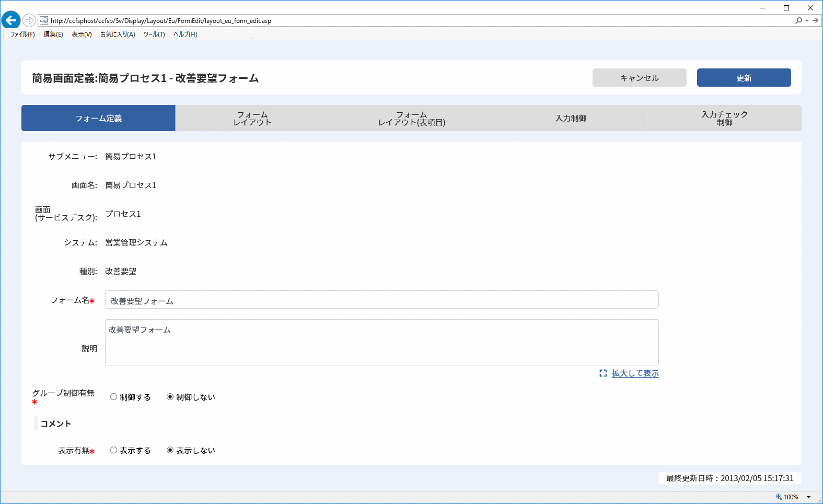This screenshot has height=504, width=823.
Task: Click the go arrow at address bar end
Action: click(x=815, y=21)
